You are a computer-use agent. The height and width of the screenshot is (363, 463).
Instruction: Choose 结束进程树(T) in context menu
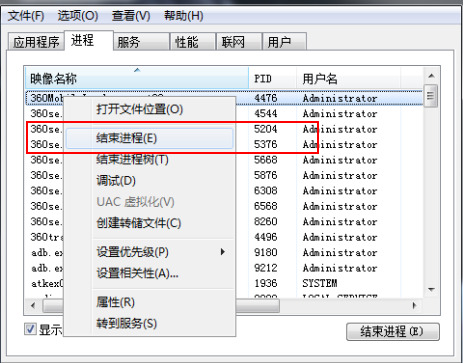149,159
